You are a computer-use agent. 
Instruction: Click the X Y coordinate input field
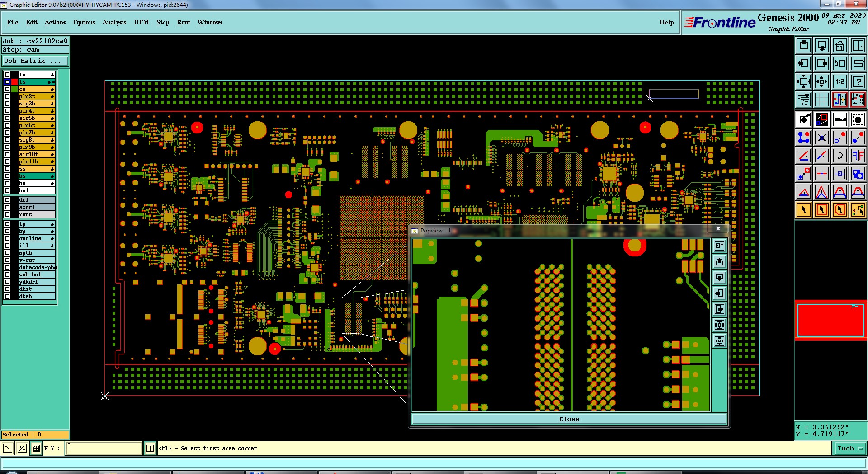[x=104, y=448]
